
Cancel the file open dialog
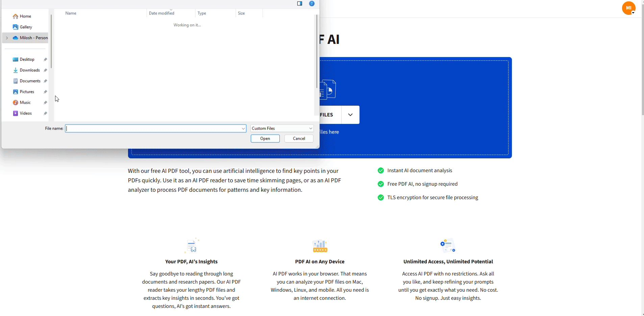(299, 138)
